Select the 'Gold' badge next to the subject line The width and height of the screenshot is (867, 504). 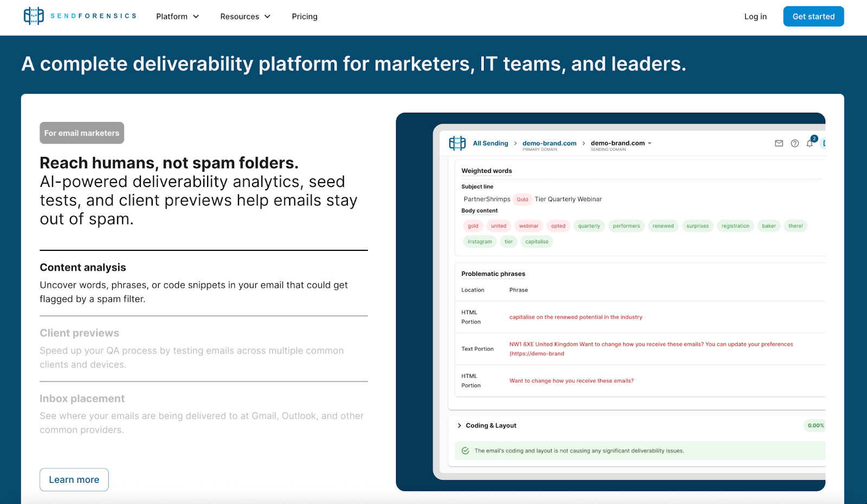(522, 199)
